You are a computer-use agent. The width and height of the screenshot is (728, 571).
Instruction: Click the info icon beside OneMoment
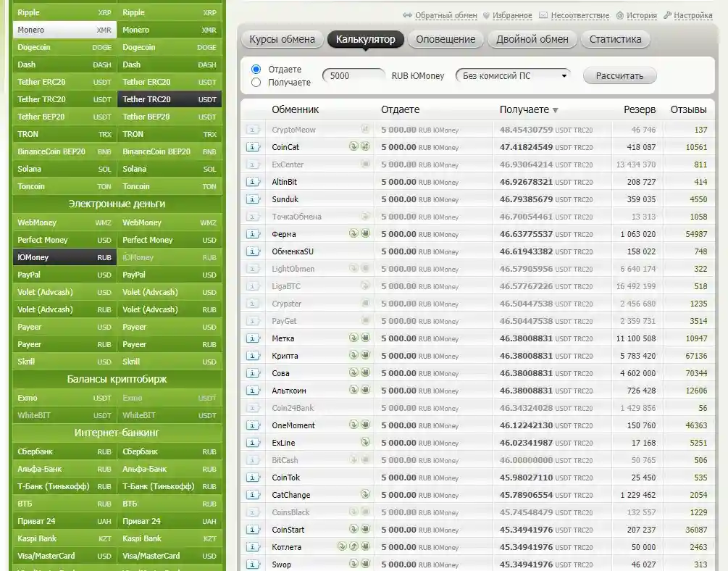pos(253,425)
